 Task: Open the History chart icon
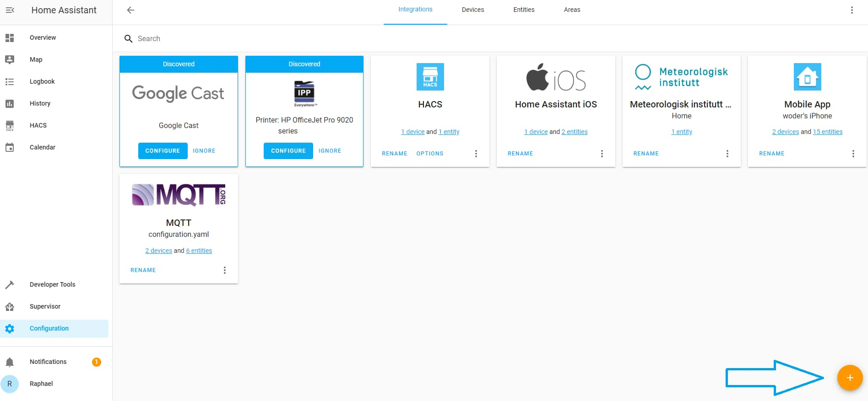point(10,103)
